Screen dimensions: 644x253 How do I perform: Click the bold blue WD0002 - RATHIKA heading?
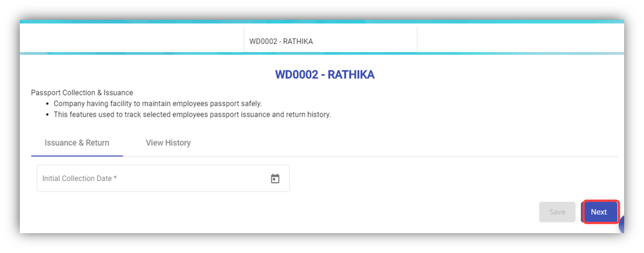[325, 75]
